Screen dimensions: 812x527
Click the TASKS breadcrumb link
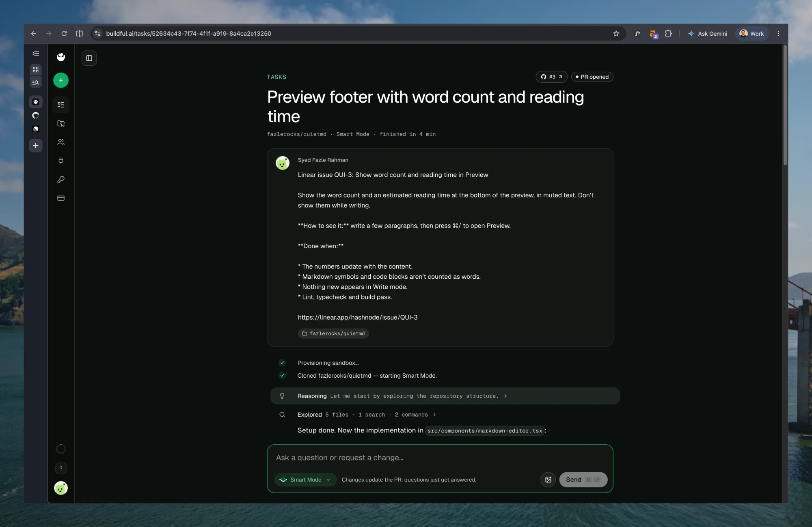click(276, 77)
